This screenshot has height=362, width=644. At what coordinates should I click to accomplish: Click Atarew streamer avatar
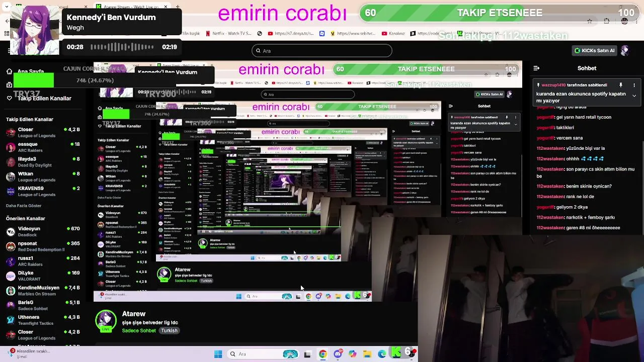tap(106, 322)
